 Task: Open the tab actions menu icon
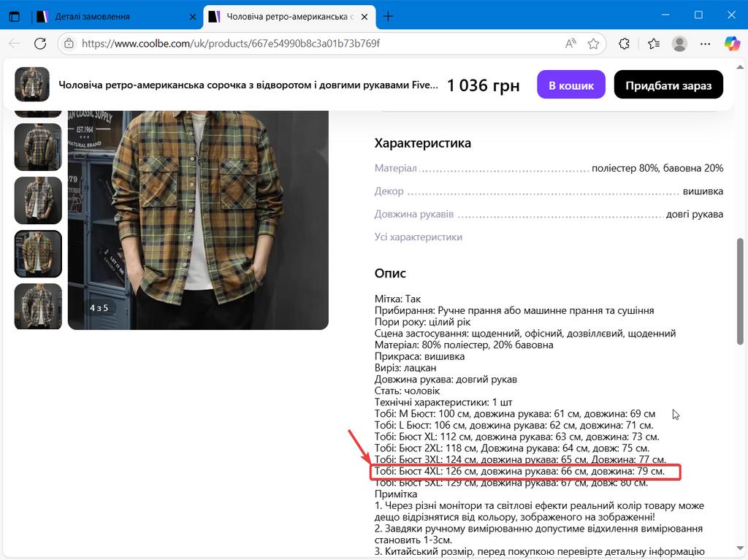(15, 16)
